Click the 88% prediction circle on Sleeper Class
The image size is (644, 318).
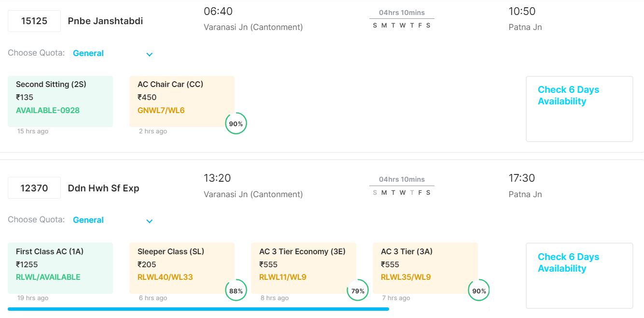click(236, 290)
